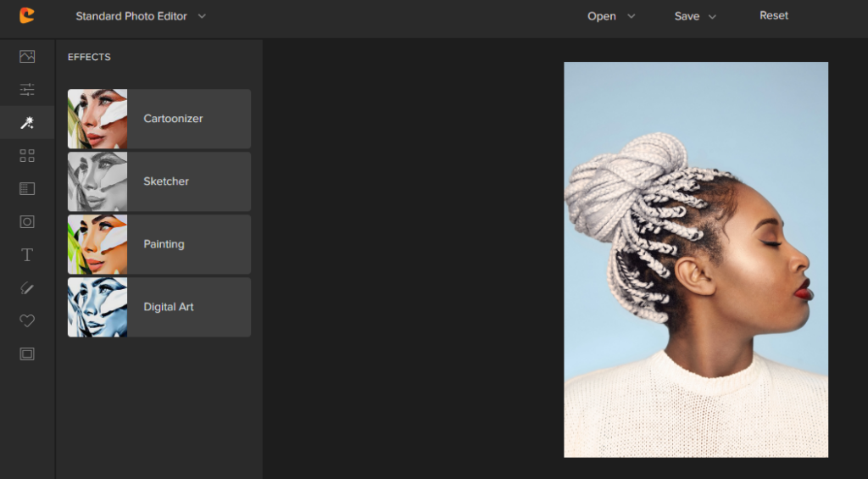Click the chevron next to Standard Photo Editor
Screen dimensions: 868x479
[202, 16]
